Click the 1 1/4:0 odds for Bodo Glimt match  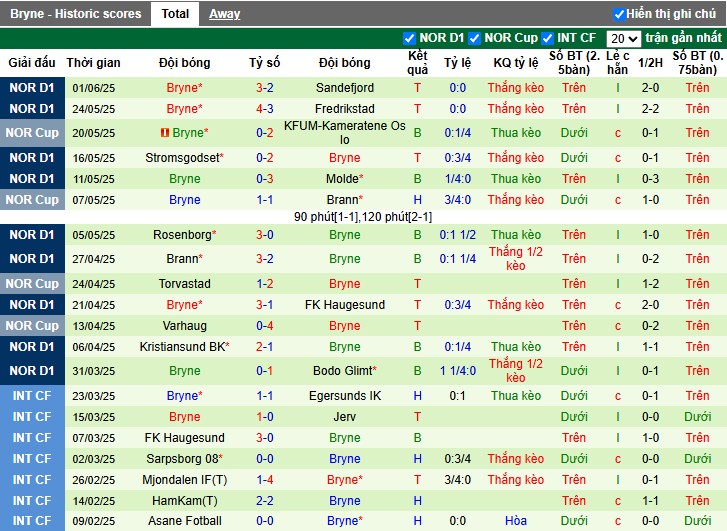click(458, 371)
